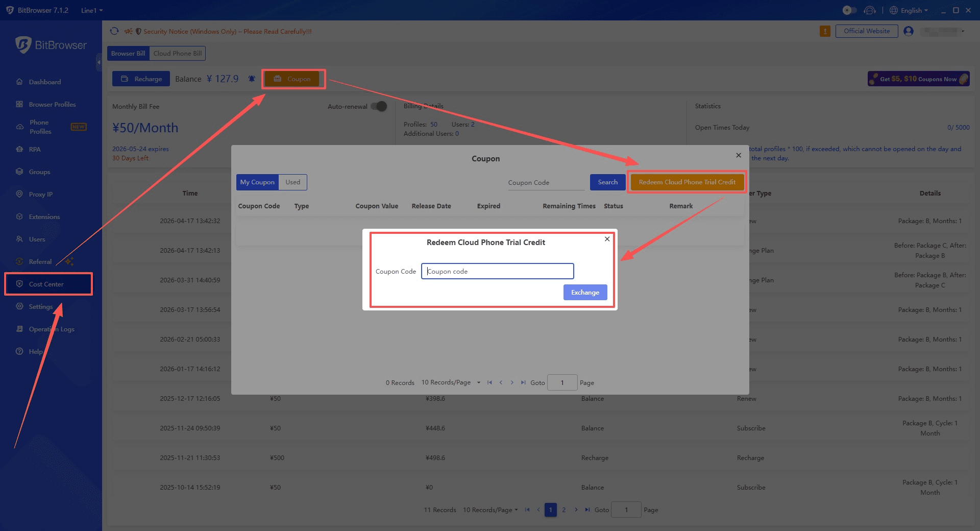Toggle the light/dark theme switch

click(x=849, y=10)
